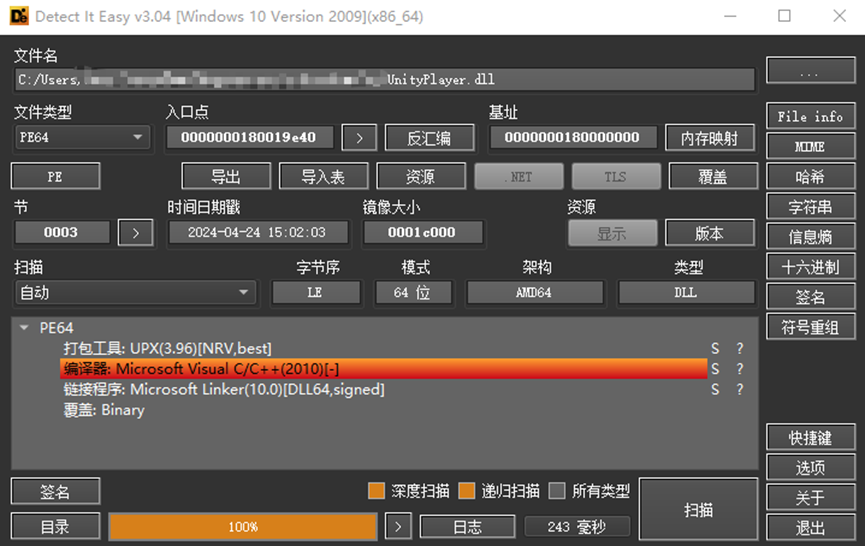Screen dimensions: 865x546
Task: Select the 编译器: Microsoft Visual C/C++(2010) row
Action: pyautogui.click(x=383, y=369)
